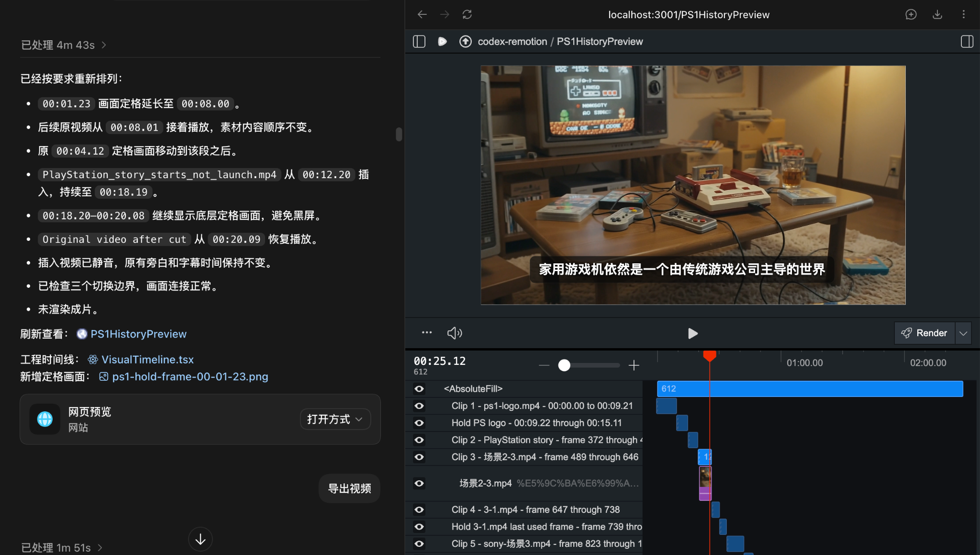
Task: Click the localhost:3001/PS1HistoryPreview address bar
Action: [x=689, y=15]
